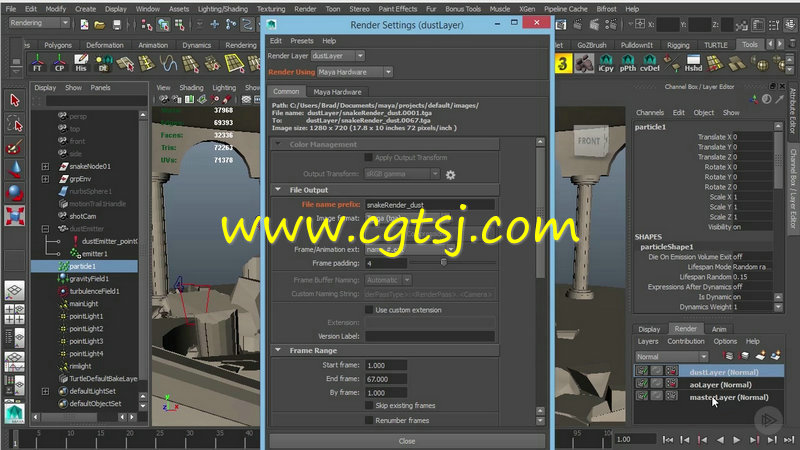Open the Render Using Maya Hardware dropdown
This screenshot has height=450, width=800.
tap(355, 72)
